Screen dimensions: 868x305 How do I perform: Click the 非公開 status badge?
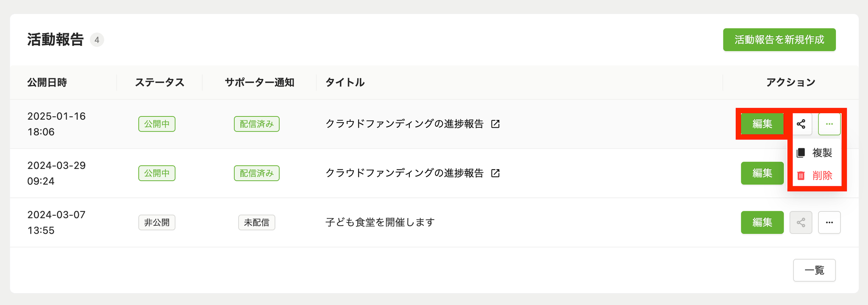click(x=157, y=222)
